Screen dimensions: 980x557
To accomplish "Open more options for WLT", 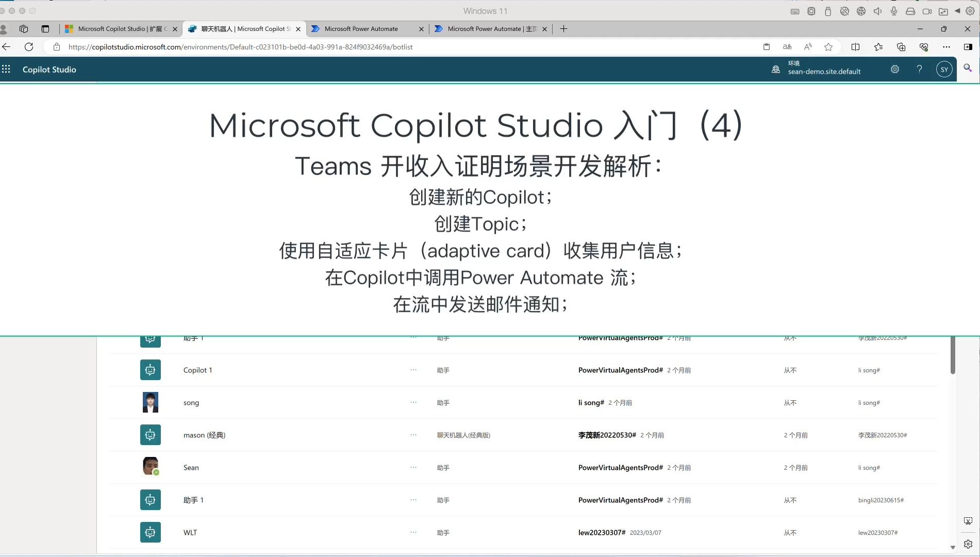I will pyautogui.click(x=413, y=532).
